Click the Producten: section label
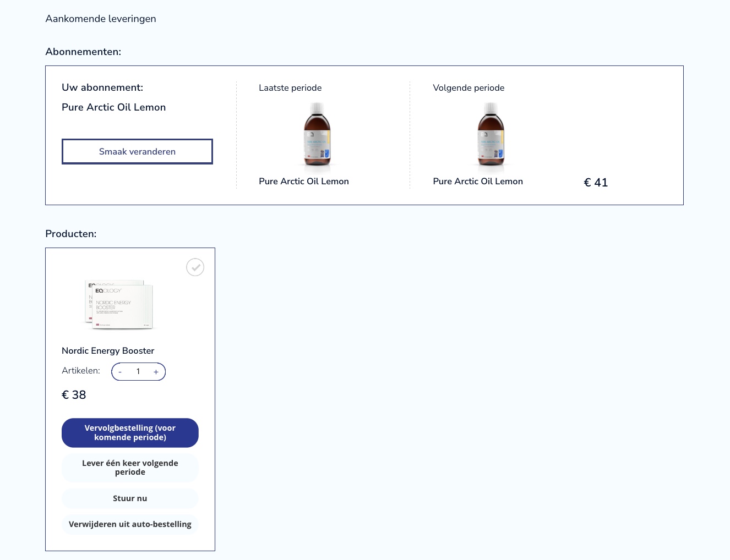 pos(71,234)
